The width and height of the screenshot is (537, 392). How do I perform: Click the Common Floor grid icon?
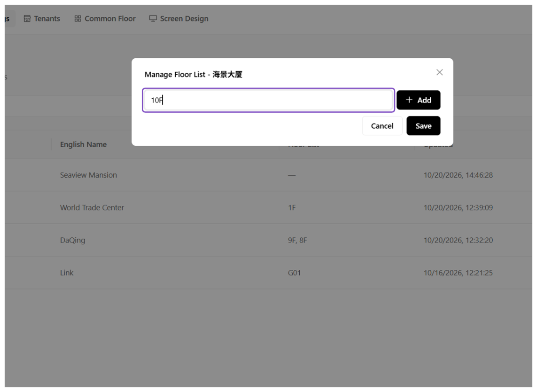(x=78, y=19)
